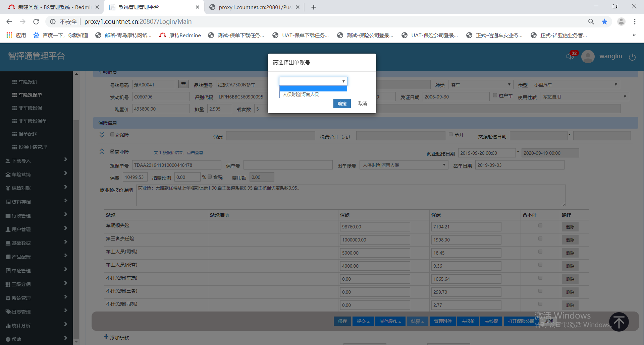Click the sidebar vertical scrollbar
This screenshot has height=345, width=644.
pos(76,201)
